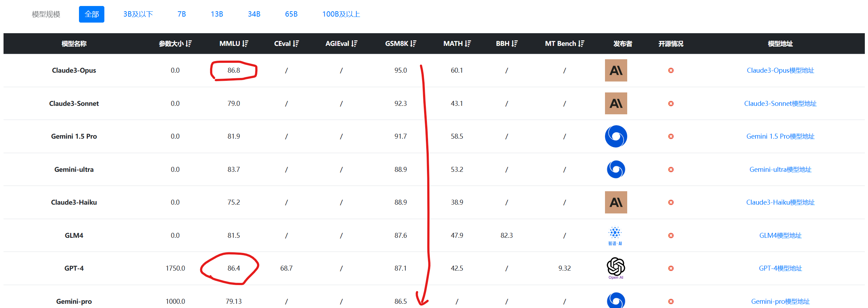The height and width of the screenshot is (308, 868).
Task: Sort table by MT Bench column
Action: tap(581, 43)
